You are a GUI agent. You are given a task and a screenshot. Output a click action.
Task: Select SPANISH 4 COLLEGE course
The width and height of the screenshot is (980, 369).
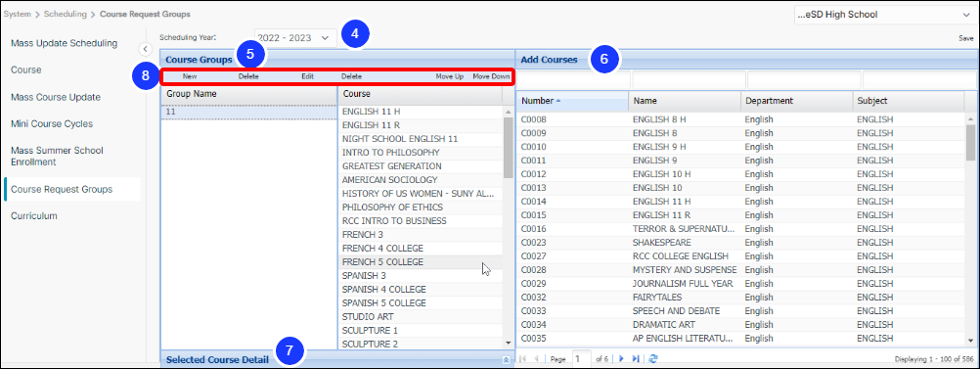coord(420,290)
